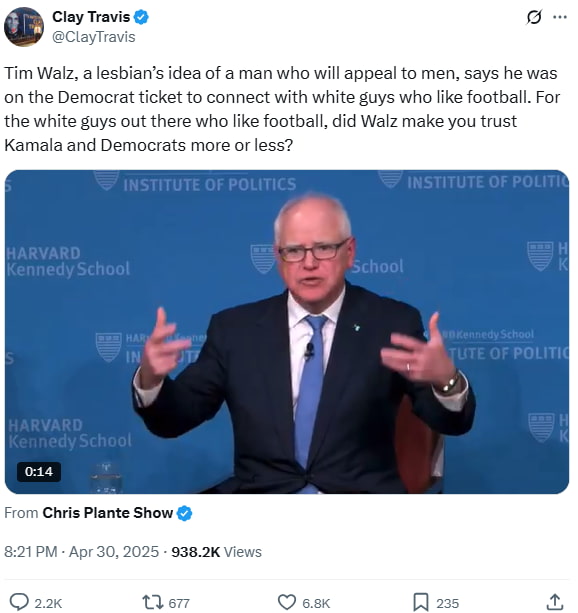578x613 pixels.
Task: Share the post via upload arrow icon
Action: pyautogui.click(x=555, y=602)
